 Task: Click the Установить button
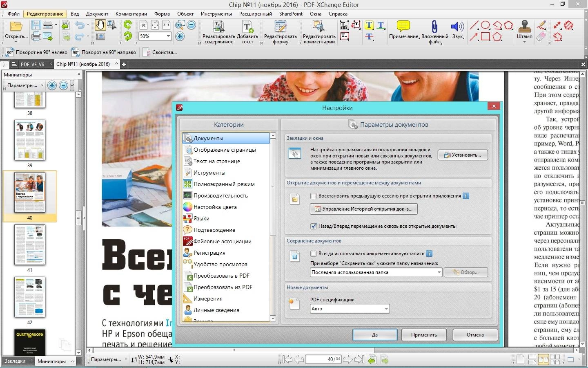click(463, 155)
